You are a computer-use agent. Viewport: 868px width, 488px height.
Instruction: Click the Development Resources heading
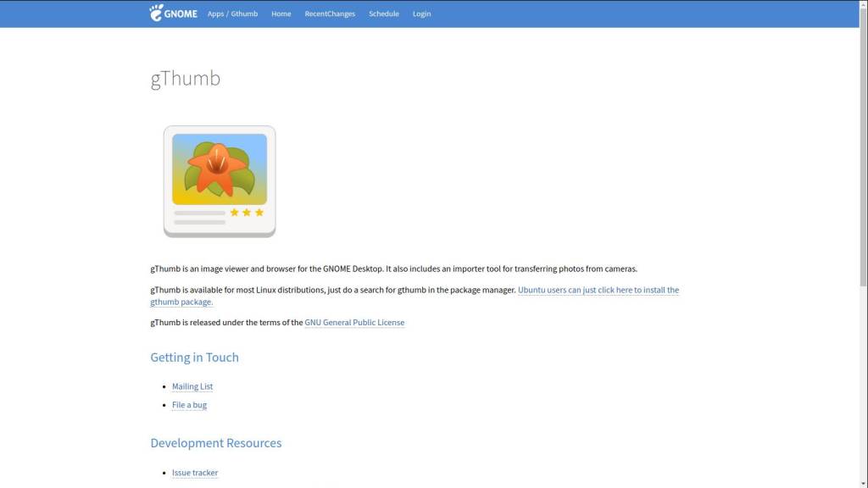[x=216, y=443]
